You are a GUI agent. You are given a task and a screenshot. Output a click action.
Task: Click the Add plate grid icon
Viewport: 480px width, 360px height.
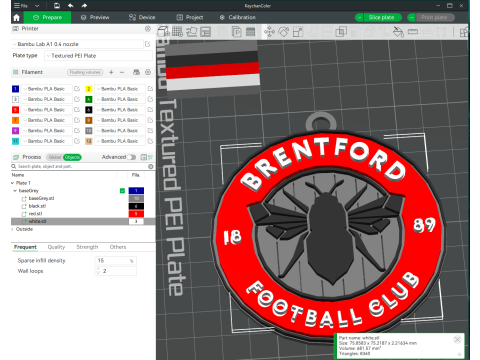[x=177, y=32]
